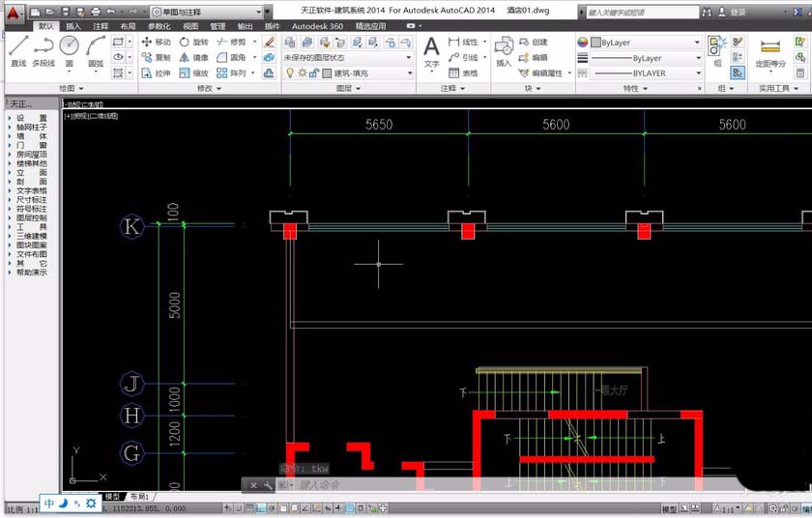Screen dimensions: 812x518
Task: Click the 旋转 (Rotate) tool
Action: [x=192, y=43]
